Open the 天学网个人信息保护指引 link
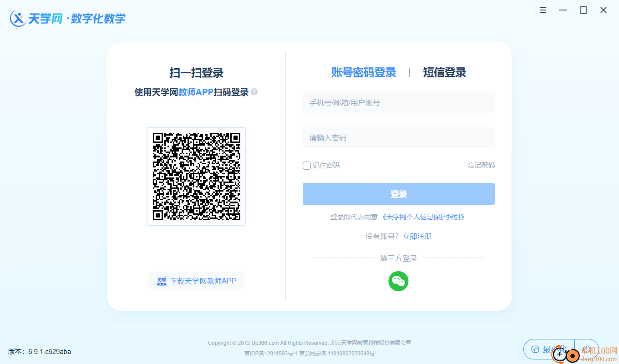This screenshot has height=364, width=619. (x=424, y=217)
